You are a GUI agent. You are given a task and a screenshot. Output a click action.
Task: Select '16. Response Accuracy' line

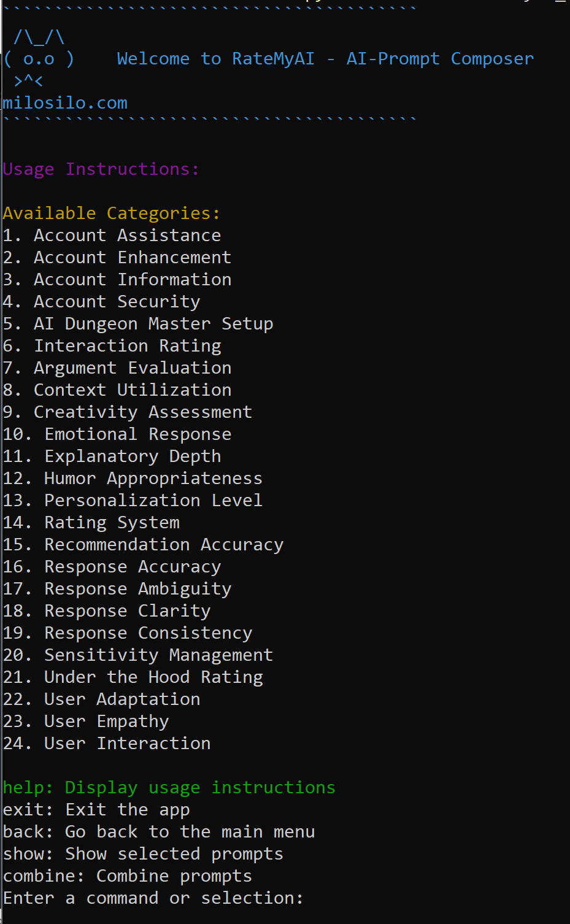pos(112,566)
